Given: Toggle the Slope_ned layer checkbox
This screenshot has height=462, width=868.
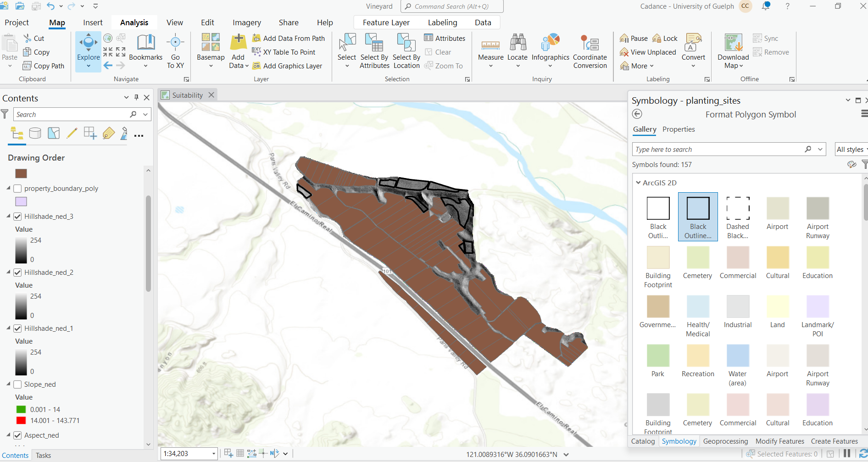Looking at the screenshot, I should (x=17, y=384).
